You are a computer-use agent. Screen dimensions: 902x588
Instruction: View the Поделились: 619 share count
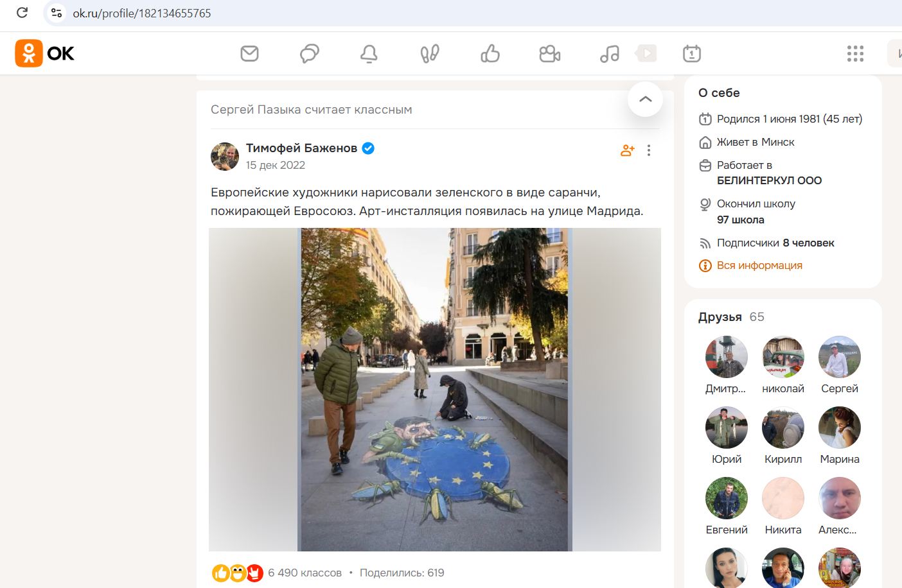click(x=402, y=573)
